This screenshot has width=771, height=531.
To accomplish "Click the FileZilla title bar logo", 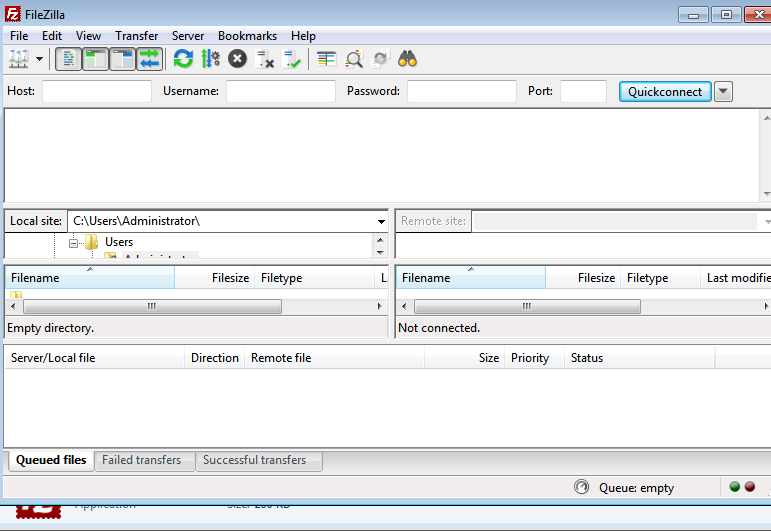I will [x=13, y=14].
